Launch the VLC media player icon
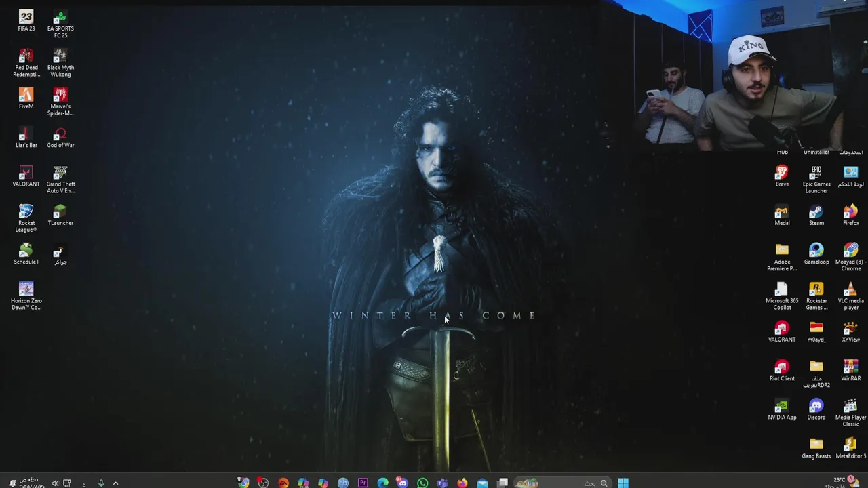 click(850, 296)
